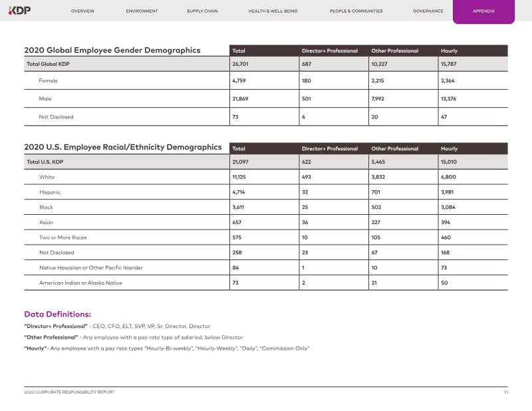Switch to the Environment tab
This screenshot has width=532, height=411.
tap(142, 11)
